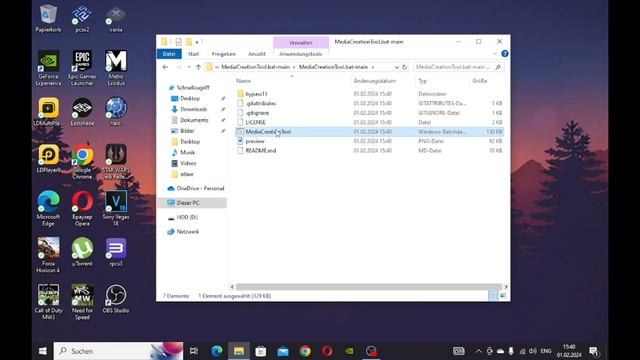Image resolution: width=640 pixels, height=360 pixels.
Task: Launch Opera browser desktop icon
Action: (82, 208)
